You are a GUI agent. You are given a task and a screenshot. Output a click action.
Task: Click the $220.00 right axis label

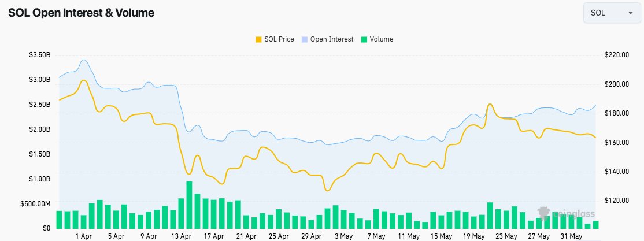[617, 55]
